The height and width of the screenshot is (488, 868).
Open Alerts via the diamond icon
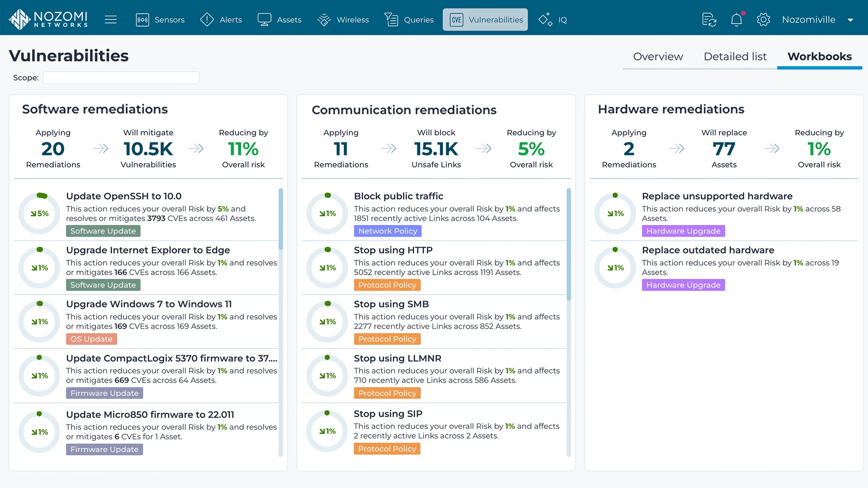coord(207,19)
